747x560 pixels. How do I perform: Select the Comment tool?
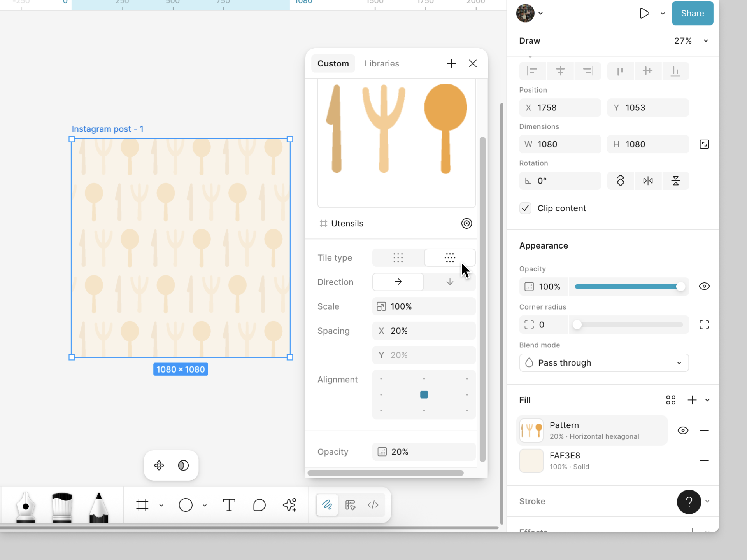(x=259, y=505)
